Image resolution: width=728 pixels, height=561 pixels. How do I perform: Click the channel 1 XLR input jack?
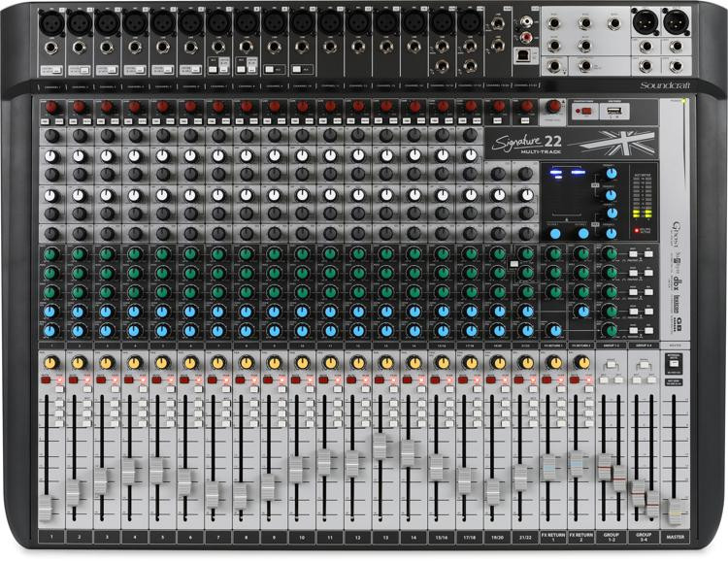click(52, 21)
